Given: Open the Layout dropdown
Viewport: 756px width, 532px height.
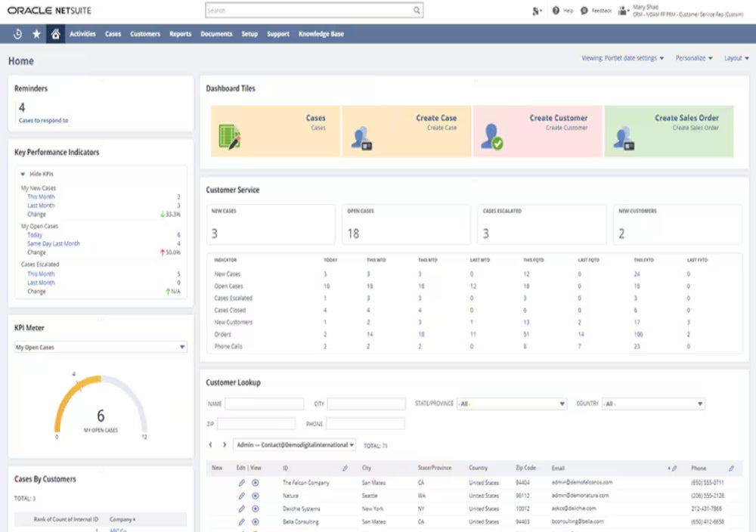Looking at the screenshot, I should click(x=736, y=58).
